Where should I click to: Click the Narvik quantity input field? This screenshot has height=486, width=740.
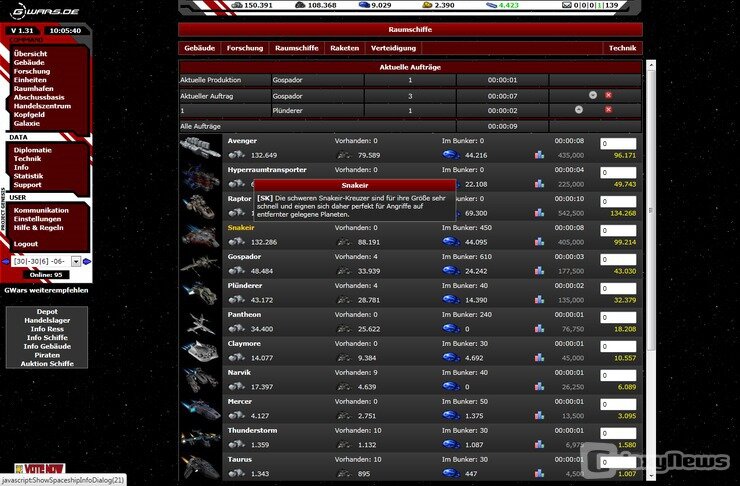click(x=618, y=376)
